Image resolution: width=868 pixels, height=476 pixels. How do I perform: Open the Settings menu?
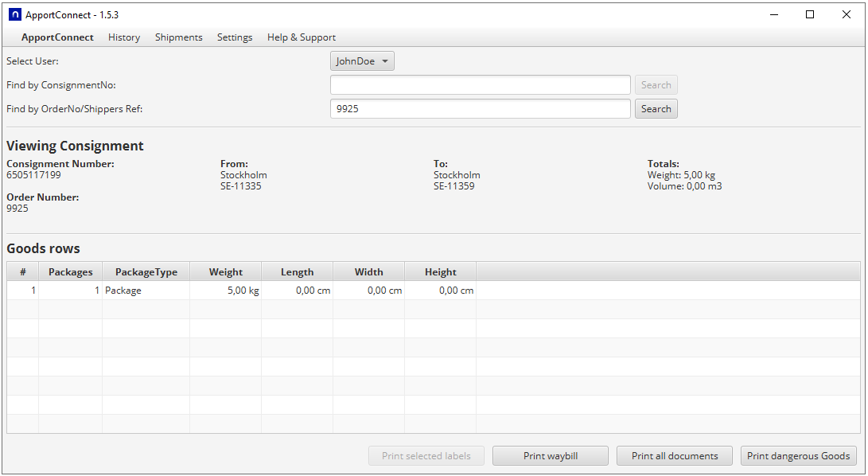(x=235, y=37)
